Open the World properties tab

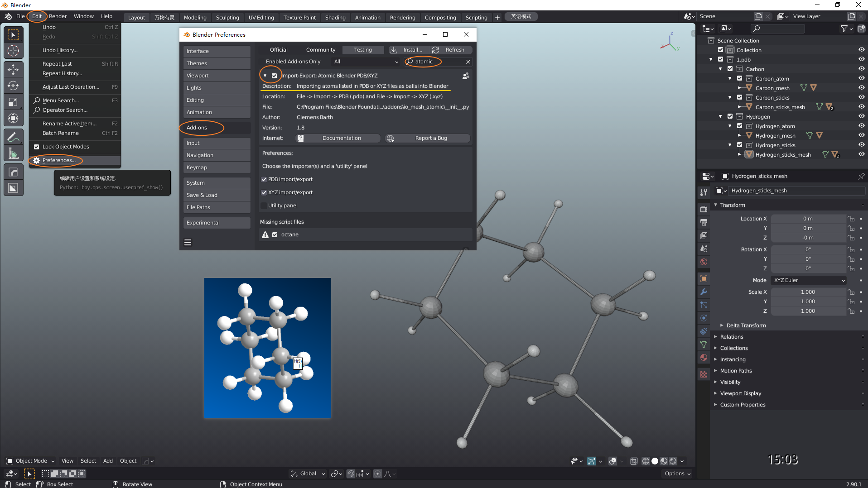(704, 262)
